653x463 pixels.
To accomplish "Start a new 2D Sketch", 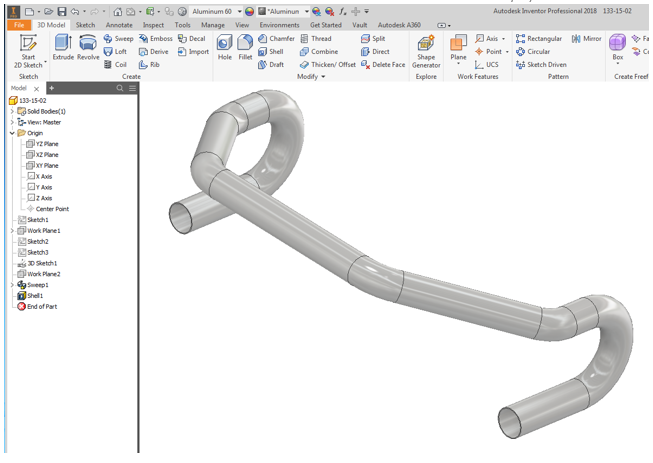I will pyautogui.click(x=28, y=51).
